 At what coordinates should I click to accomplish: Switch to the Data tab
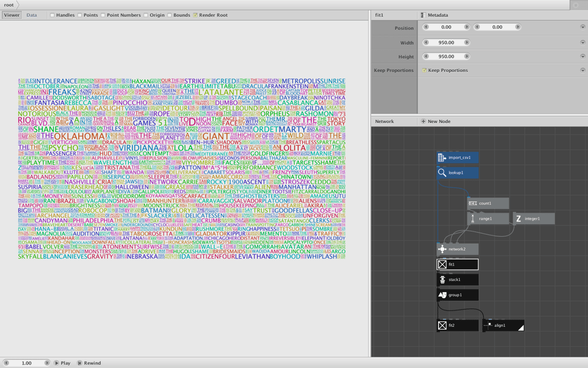32,15
